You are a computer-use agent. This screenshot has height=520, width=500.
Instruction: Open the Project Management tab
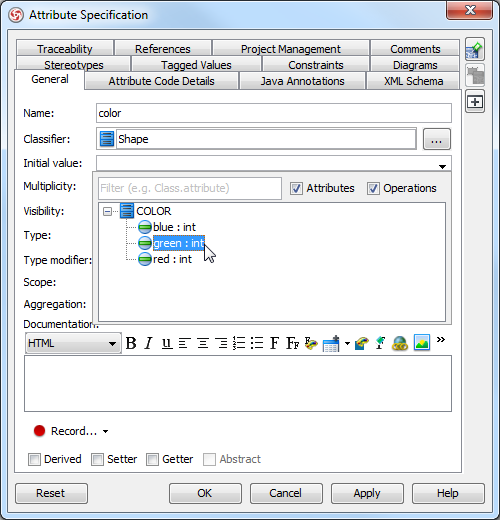point(291,49)
